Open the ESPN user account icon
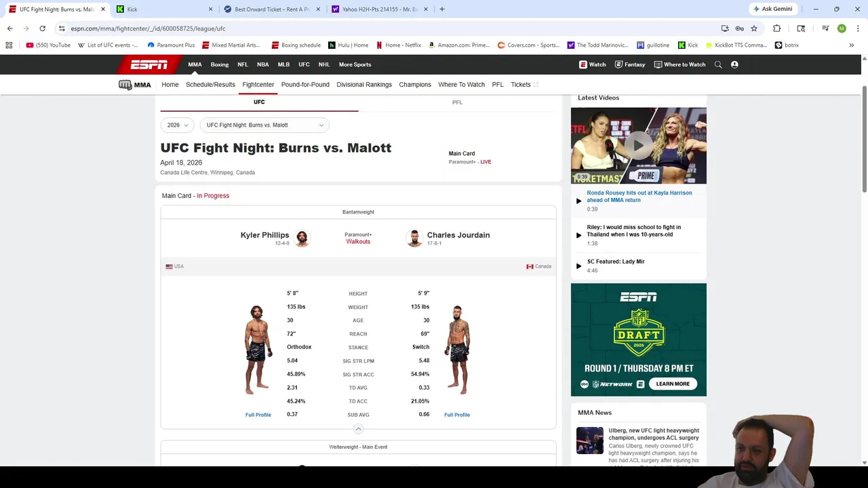The height and width of the screenshot is (488, 868). coord(734,64)
